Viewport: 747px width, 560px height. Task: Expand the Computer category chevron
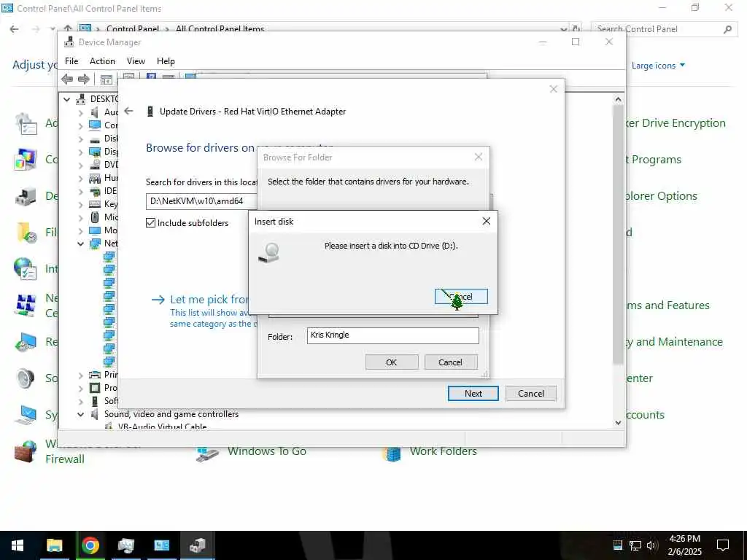coord(80,125)
